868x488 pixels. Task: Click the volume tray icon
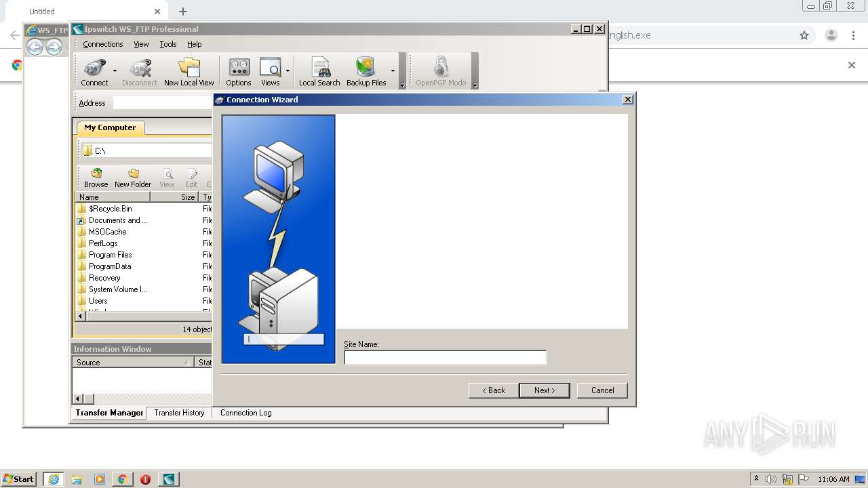point(771,479)
